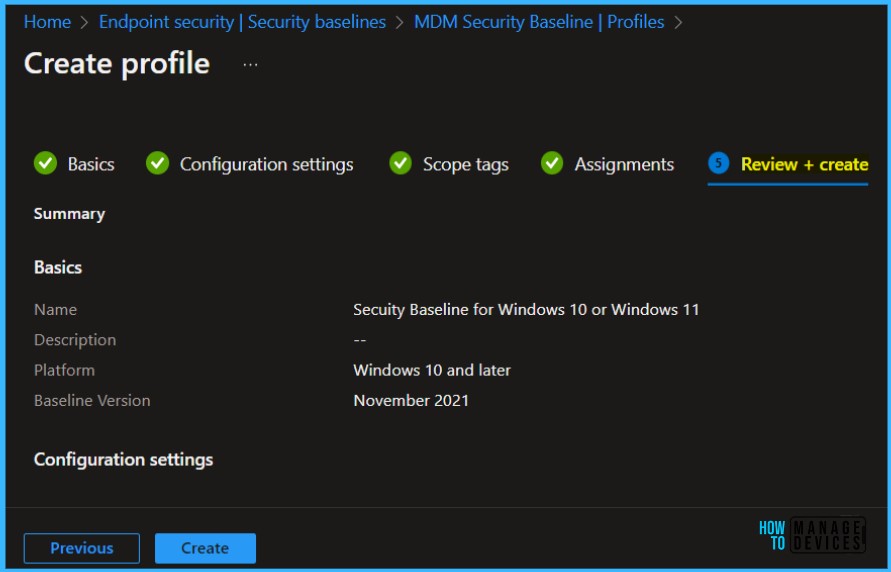891x572 pixels.
Task: Click the green checkmark beside Assignments
Action: pyautogui.click(x=552, y=163)
